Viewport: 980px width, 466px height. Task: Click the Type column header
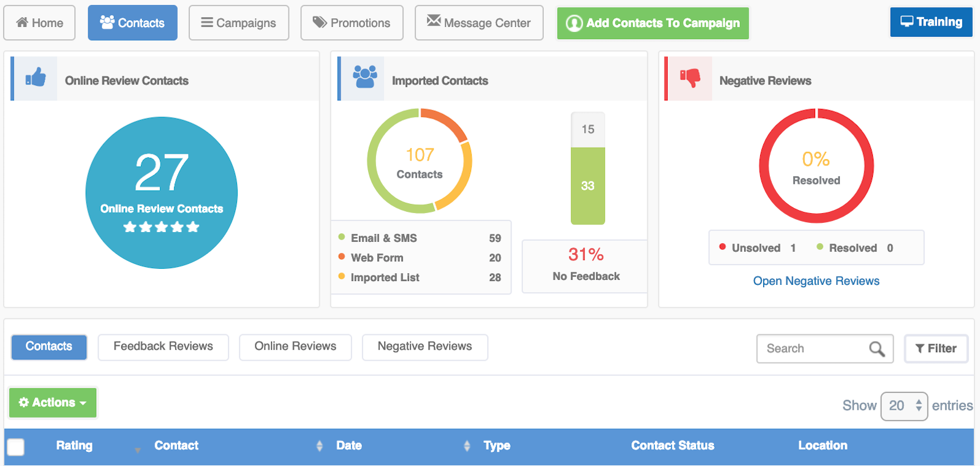(x=497, y=446)
